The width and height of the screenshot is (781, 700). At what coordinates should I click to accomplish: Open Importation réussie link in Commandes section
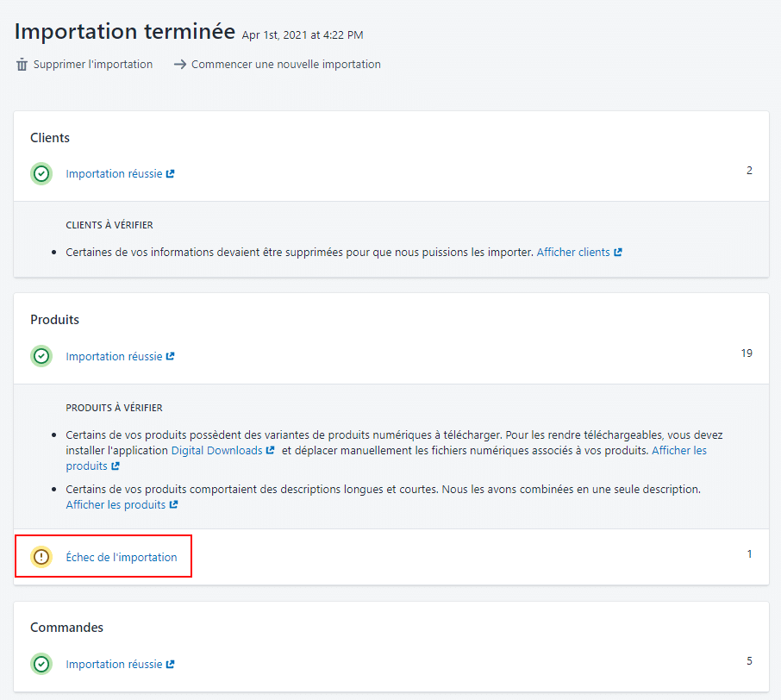(x=114, y=665)
